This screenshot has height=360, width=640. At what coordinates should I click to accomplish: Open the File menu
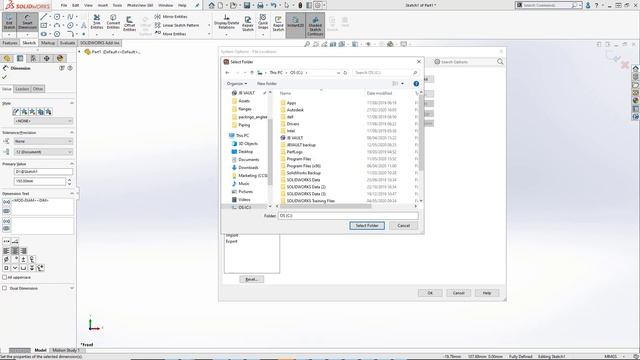point(64,5)
